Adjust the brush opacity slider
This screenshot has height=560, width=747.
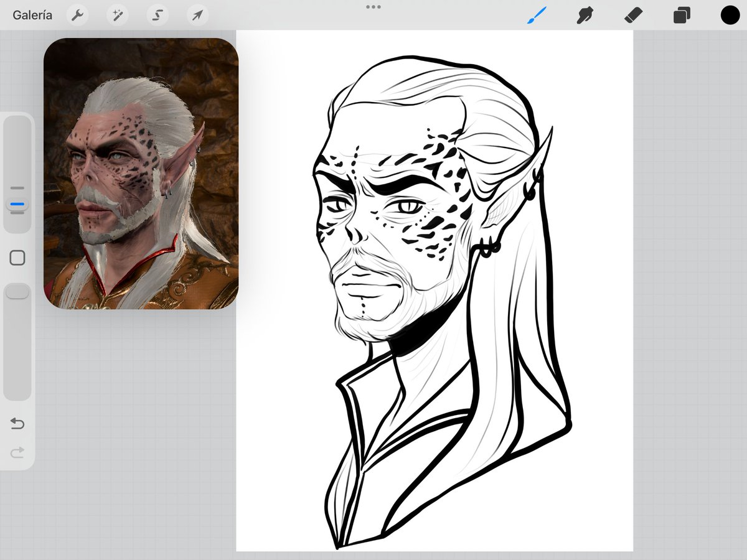pos(17,341)
